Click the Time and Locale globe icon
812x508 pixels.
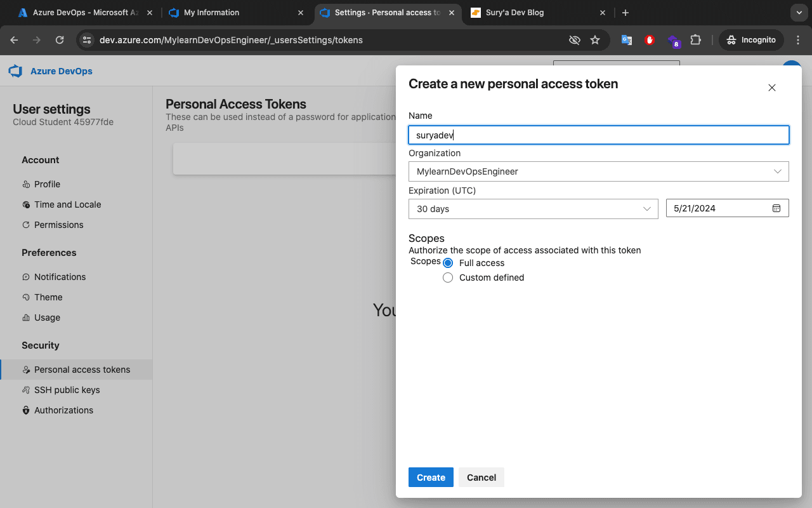pos(26,204)
